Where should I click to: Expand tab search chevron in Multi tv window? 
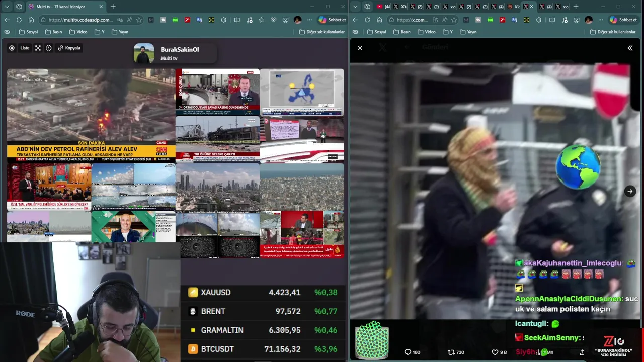click(x=7, y=7)
